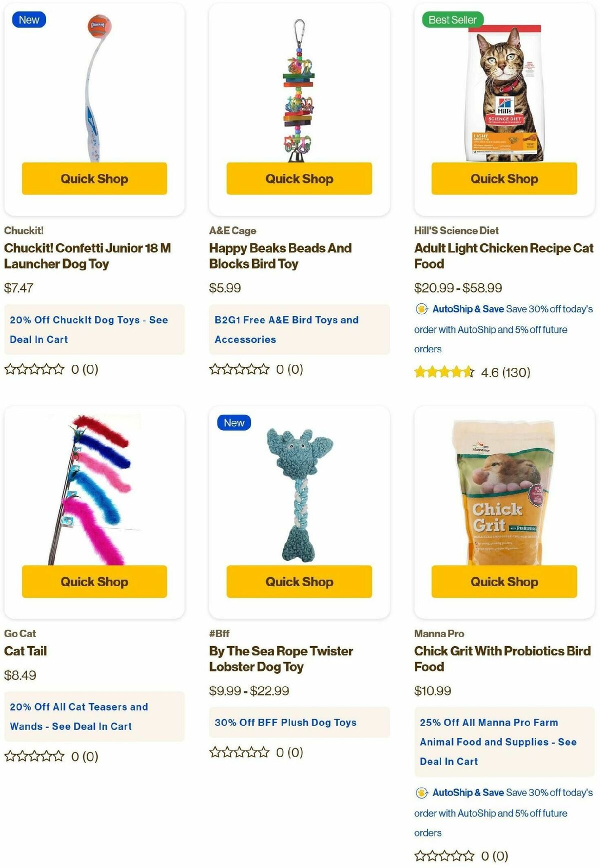The height and width of the screenshot is (868, 600).
Task: Click the AutoShip & Save icon for Chick Grit
Action: tap(421, 793)
